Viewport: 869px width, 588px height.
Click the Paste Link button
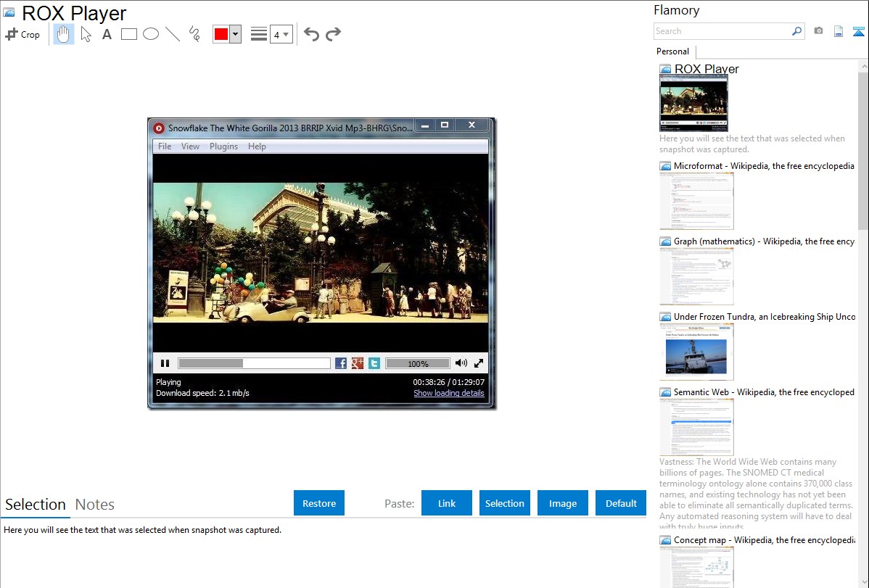point(447,503)
